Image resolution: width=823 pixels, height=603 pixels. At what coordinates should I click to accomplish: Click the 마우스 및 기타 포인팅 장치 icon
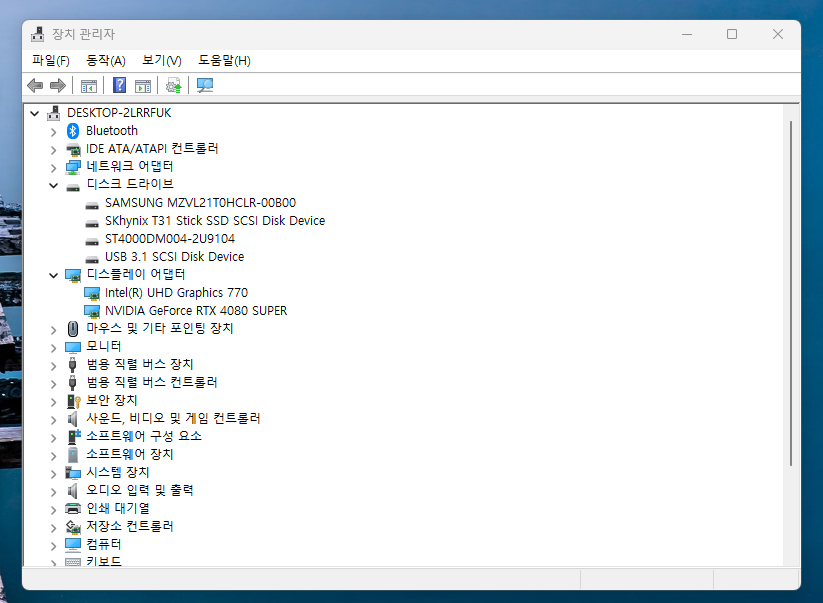pyautogui.click(x=73, y=329)
